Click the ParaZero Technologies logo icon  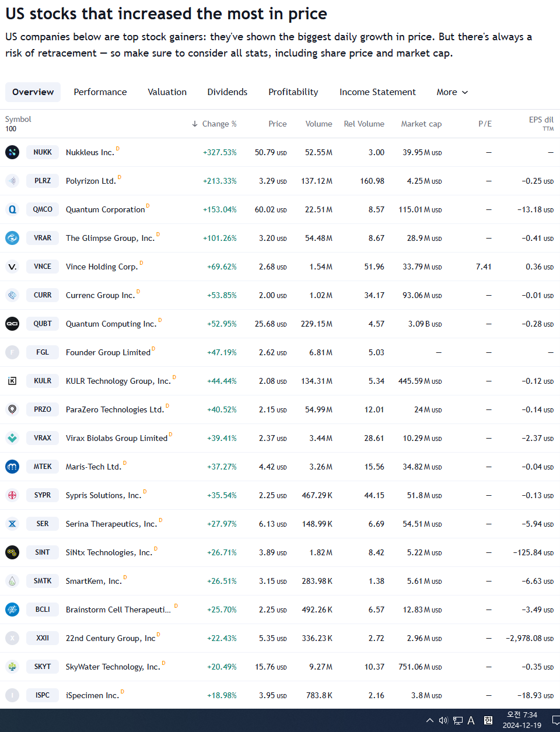pyautogui.click(x=12, y=409)
